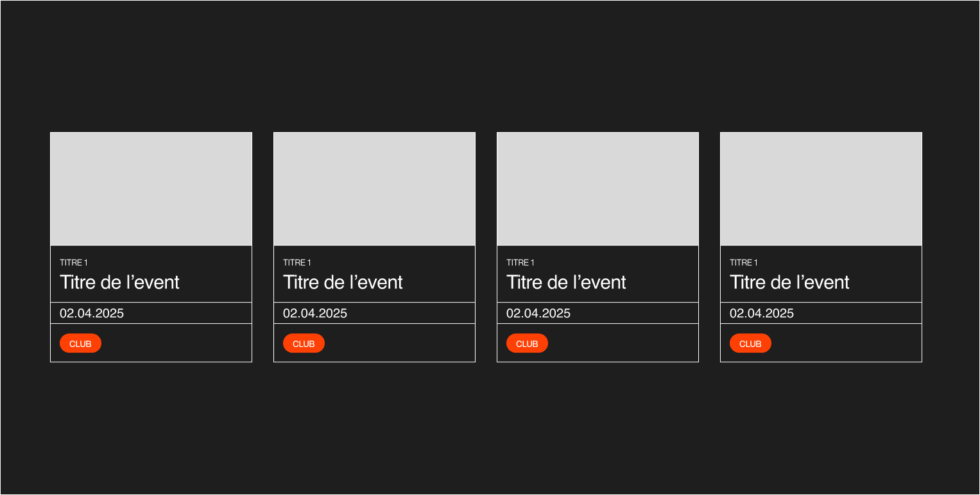
Task: Click the 02.04.2025 date on the fourth card
Action: [x=762, y=314]
